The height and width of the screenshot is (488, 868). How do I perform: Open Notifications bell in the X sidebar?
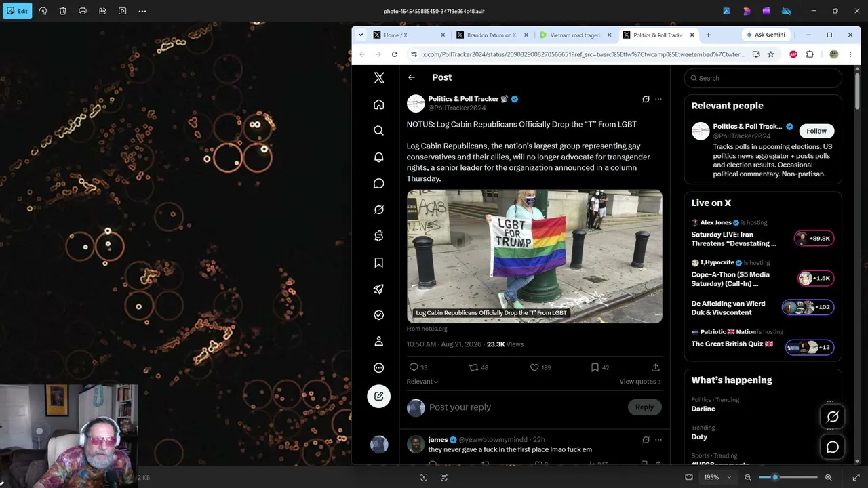click(x=379, y=157)
